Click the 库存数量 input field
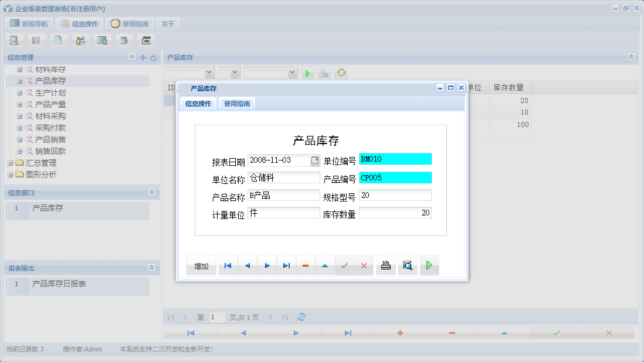Image resolution: width=644 pixels, height=362 pixels. tap(395, 213)
